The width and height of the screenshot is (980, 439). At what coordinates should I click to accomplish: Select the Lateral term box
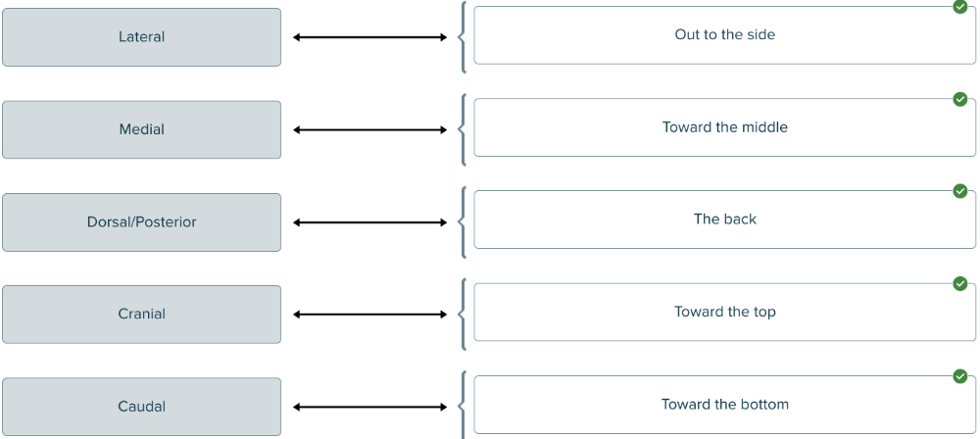141,37
